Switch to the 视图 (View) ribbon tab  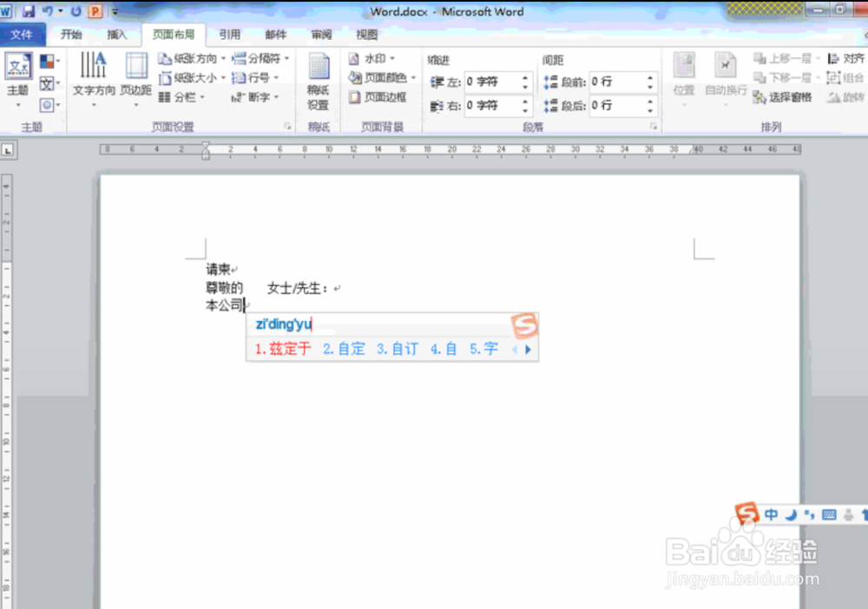(x=365, y=35)
